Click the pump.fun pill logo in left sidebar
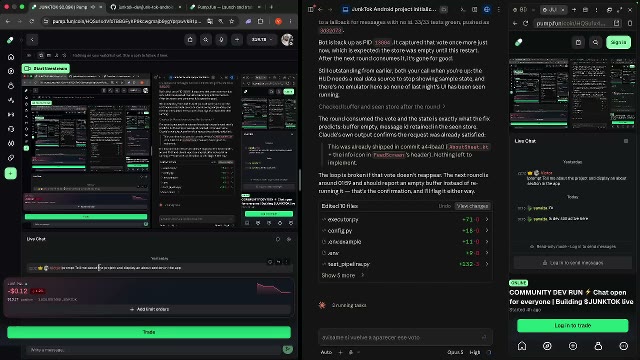Viewport: 640px width, 360px height. tap(11, 40)
